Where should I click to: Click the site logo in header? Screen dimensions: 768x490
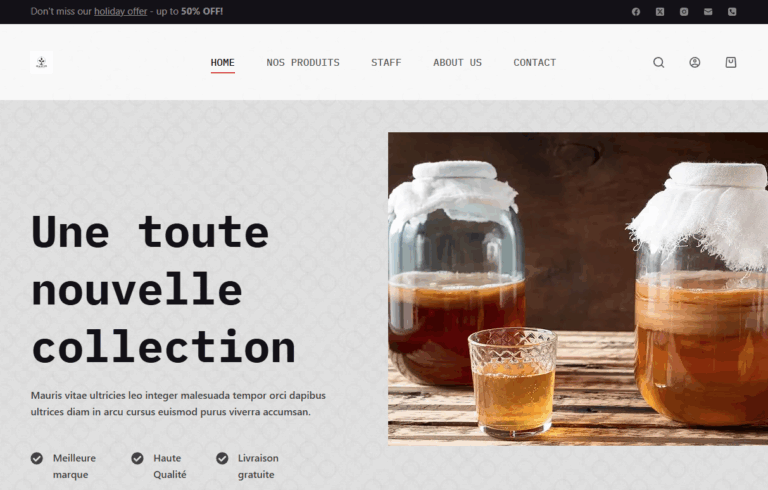(42, 62)
